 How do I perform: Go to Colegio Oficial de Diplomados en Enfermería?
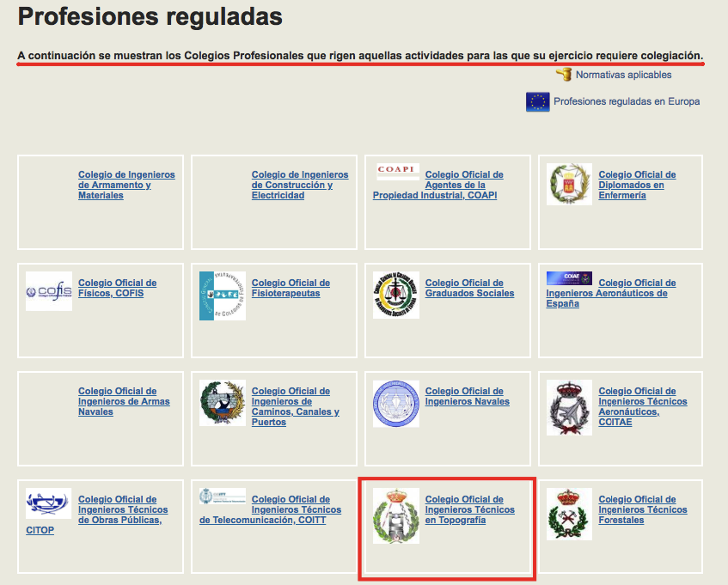(637, 185)
